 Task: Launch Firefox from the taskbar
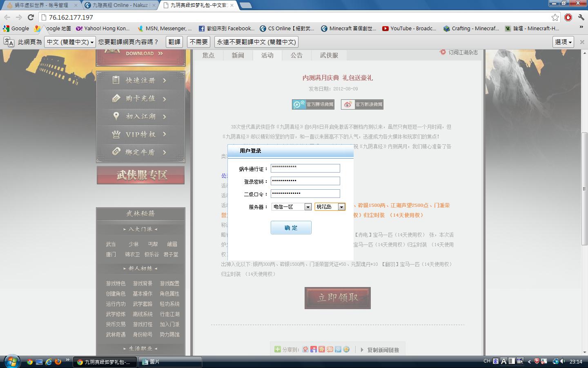[58, 361]
